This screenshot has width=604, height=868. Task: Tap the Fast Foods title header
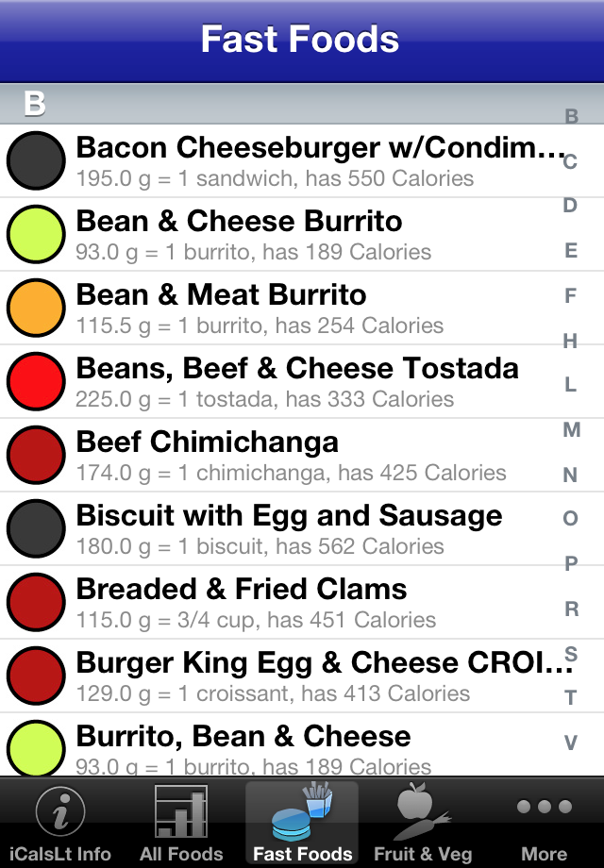click(x=300, y=41)
